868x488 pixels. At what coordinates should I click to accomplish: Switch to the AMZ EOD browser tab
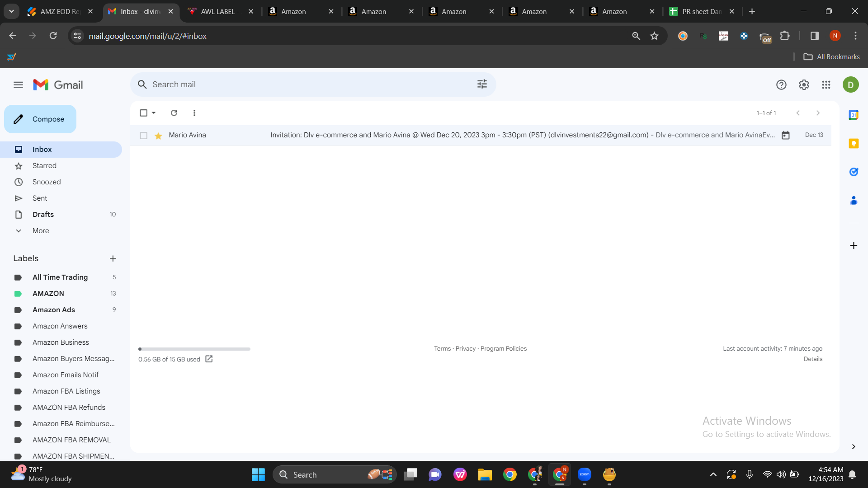point(60,12)
